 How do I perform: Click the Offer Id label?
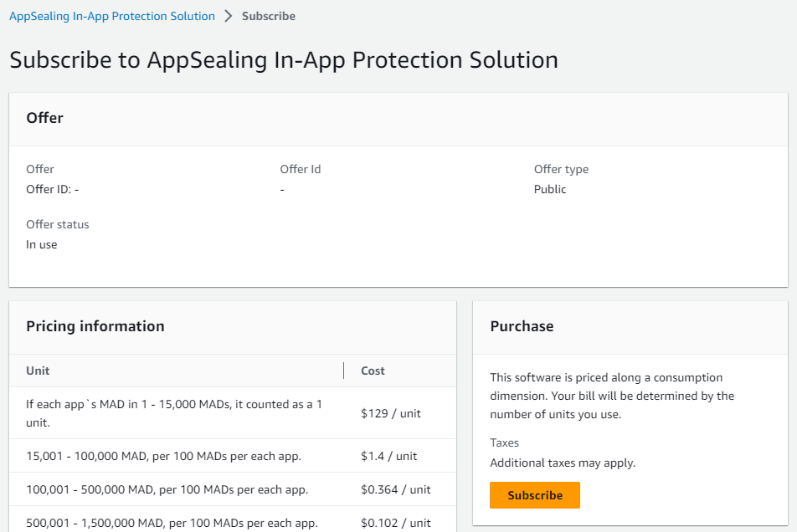(x=301, y=169)
